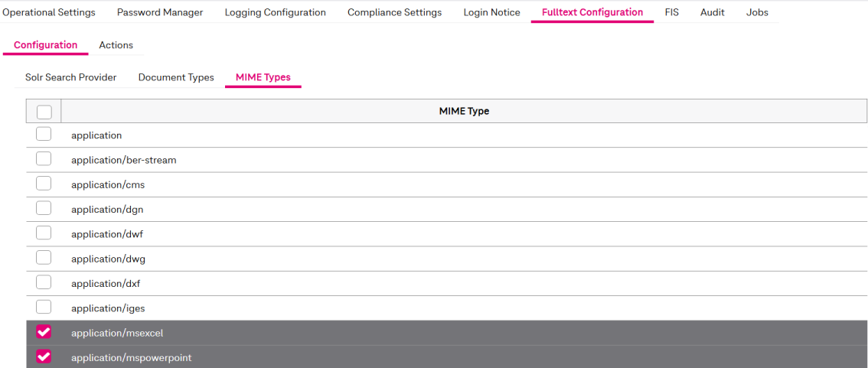Screen dimensions: 868x368
Task: Switch to the Password Manager tab
Action: click(160, 12)
